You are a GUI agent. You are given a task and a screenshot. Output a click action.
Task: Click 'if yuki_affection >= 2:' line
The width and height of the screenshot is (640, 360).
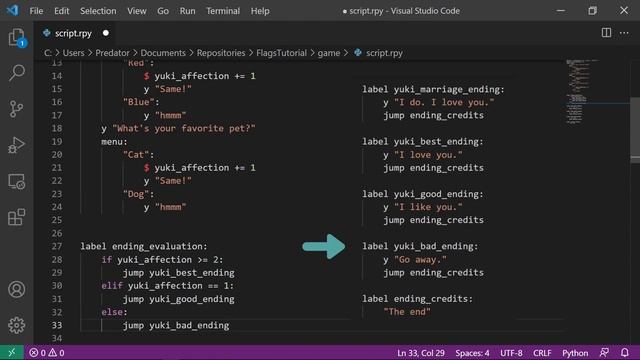162,260
